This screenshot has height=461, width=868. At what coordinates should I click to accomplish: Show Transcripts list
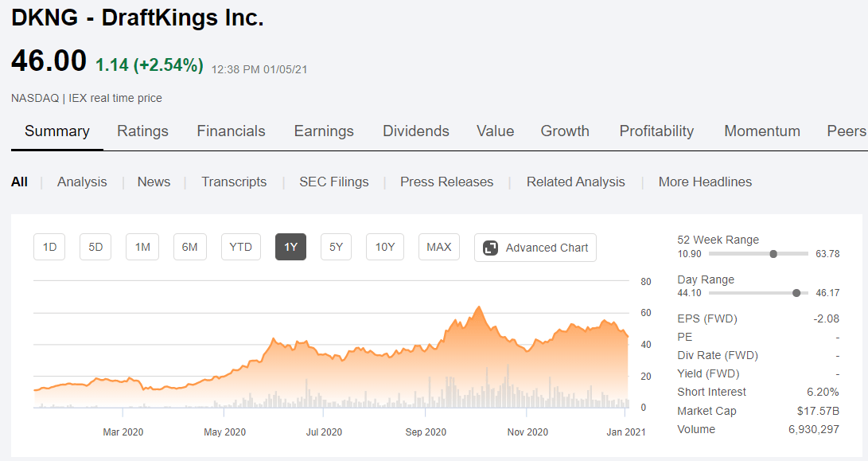click(x=234, y=182)
